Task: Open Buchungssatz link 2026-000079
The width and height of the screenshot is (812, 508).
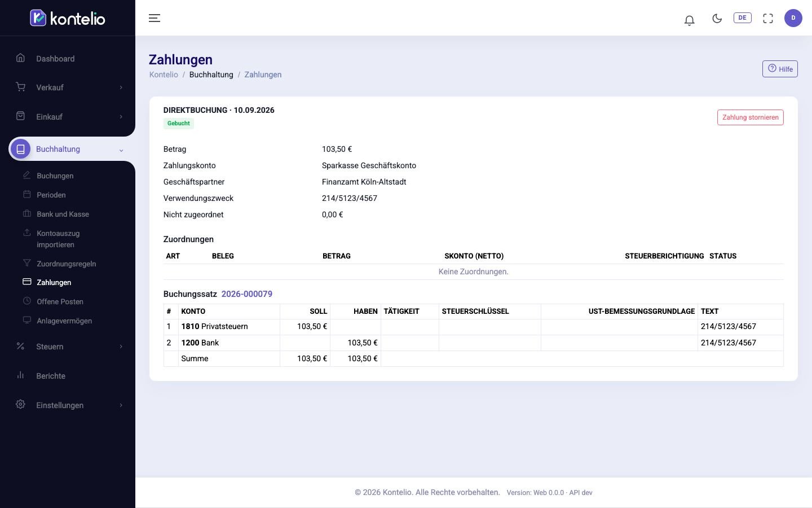Action: point(247,294)
